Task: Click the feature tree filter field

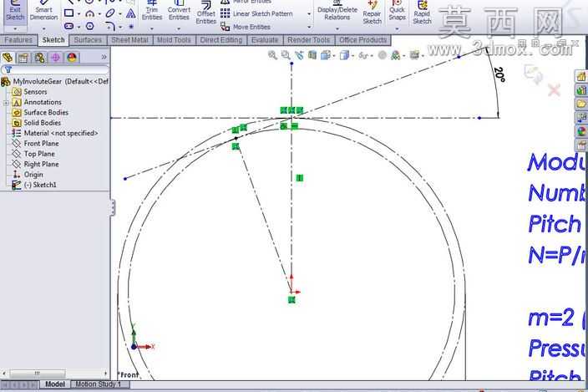Action: (x=55, y=69)
